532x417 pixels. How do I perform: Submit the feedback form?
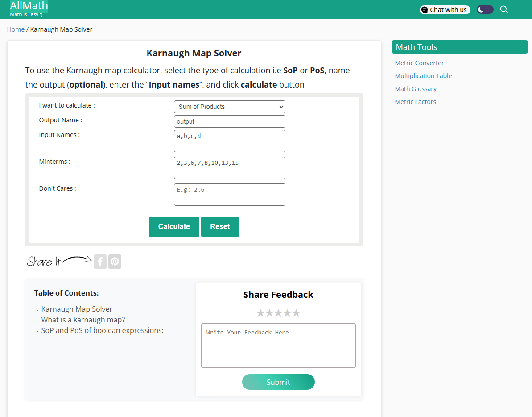[x=278, y=382]
